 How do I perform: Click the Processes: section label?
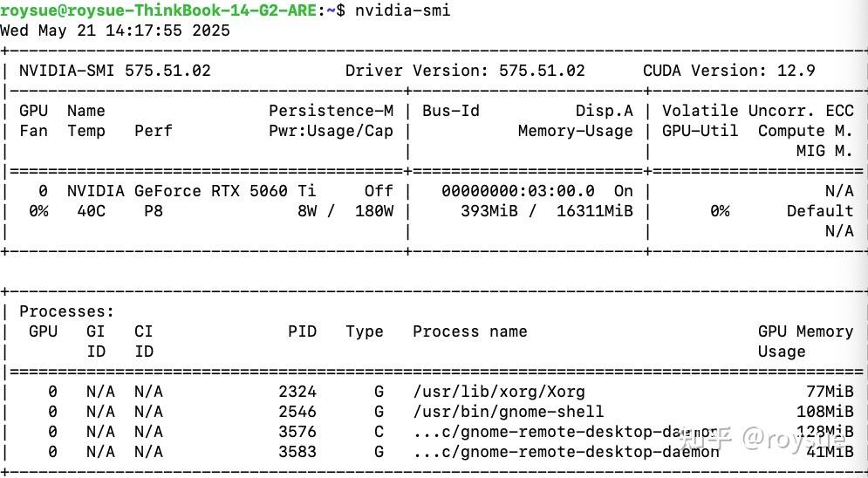coord(67,311)
